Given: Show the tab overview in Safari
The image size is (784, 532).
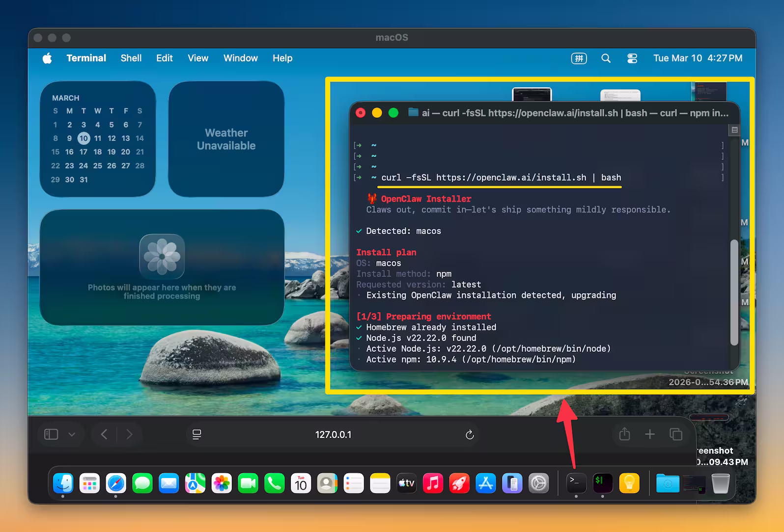Looking at the screenshot, I should (x=676, y=434).
